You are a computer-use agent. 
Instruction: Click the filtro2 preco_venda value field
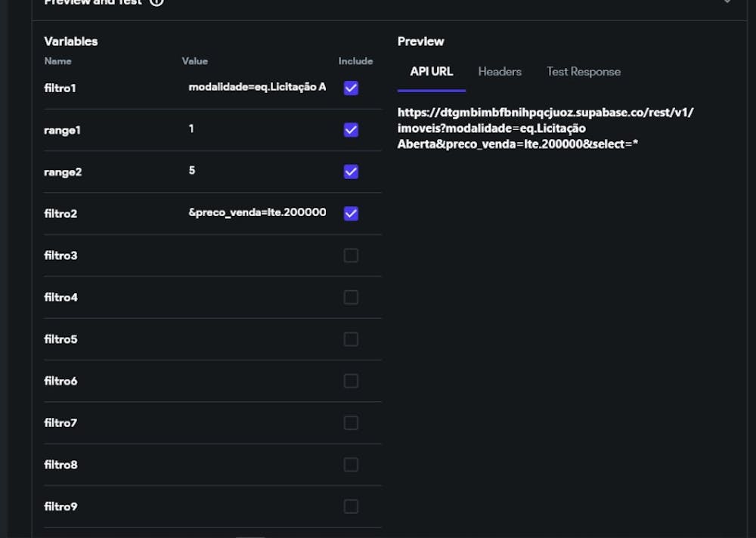pyautogui.click(x=257, y=213)
